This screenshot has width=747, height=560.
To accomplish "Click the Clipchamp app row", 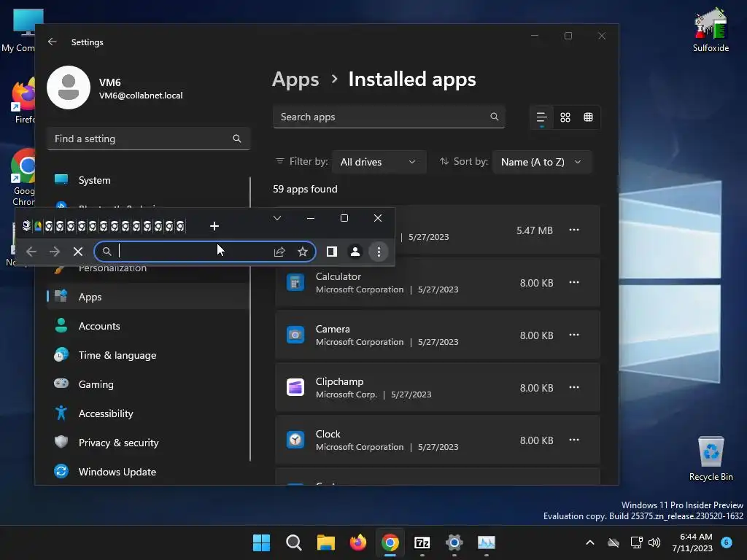I will [438, 387].
